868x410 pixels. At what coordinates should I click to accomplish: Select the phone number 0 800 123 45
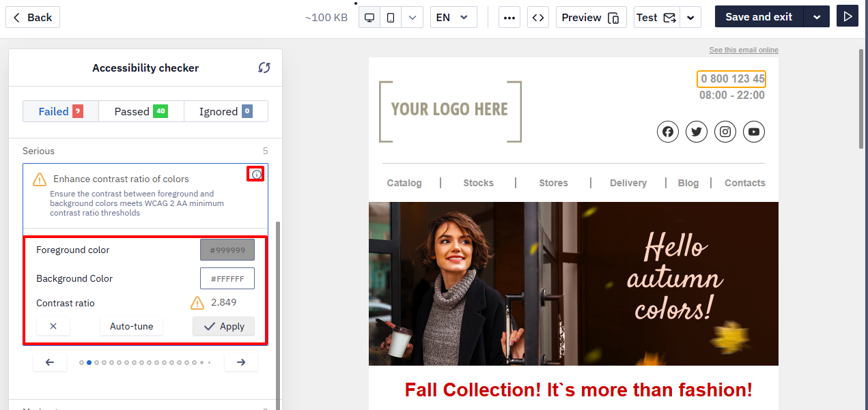731,79
